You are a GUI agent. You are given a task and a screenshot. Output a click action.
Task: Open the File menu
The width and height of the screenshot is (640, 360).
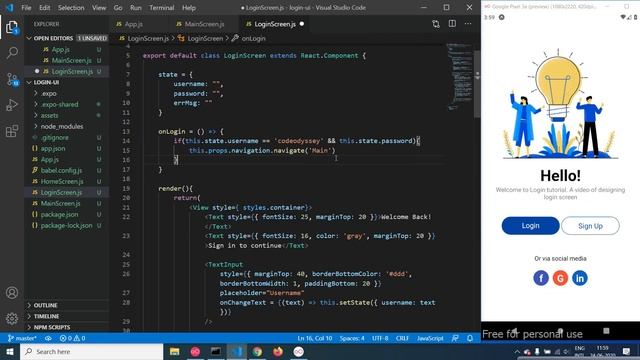pyautogui.click(x=26, y=7)
